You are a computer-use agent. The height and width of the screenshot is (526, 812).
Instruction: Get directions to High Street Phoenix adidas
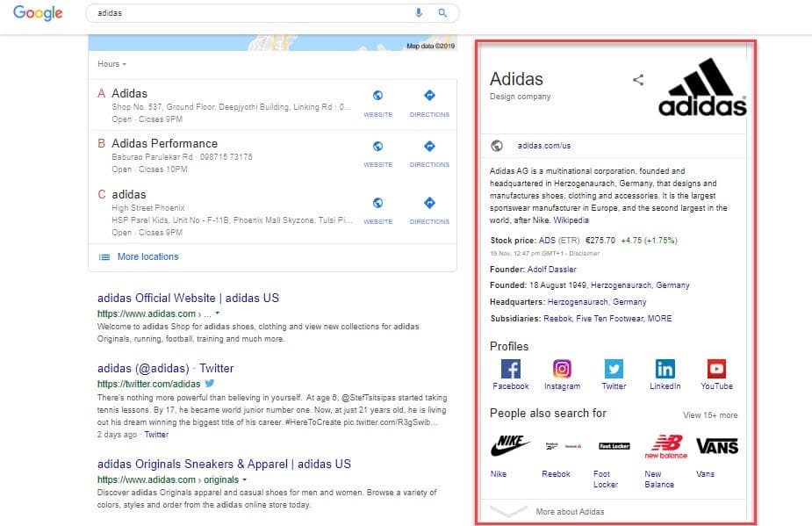[x=429, y=211]
